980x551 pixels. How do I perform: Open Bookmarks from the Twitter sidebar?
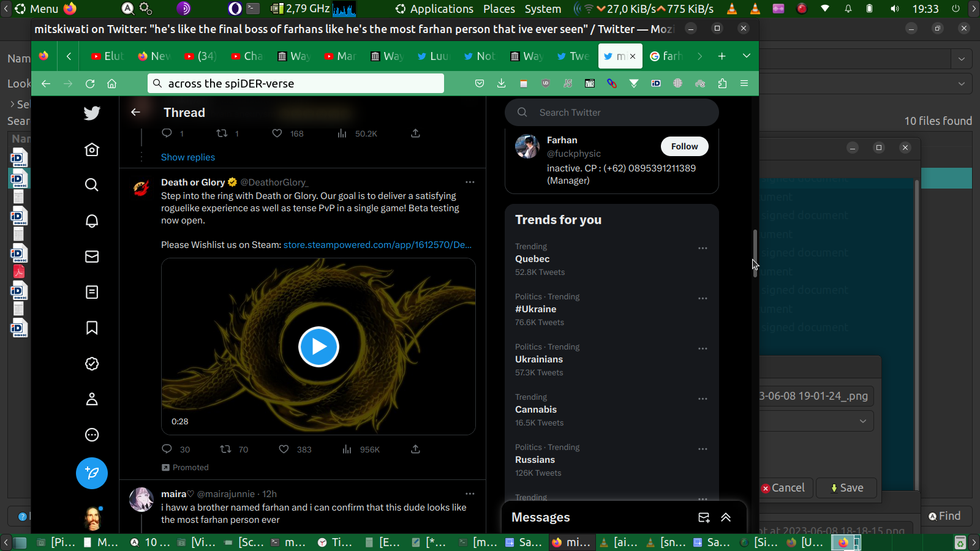pyautogui.click(x=92, y=328)
